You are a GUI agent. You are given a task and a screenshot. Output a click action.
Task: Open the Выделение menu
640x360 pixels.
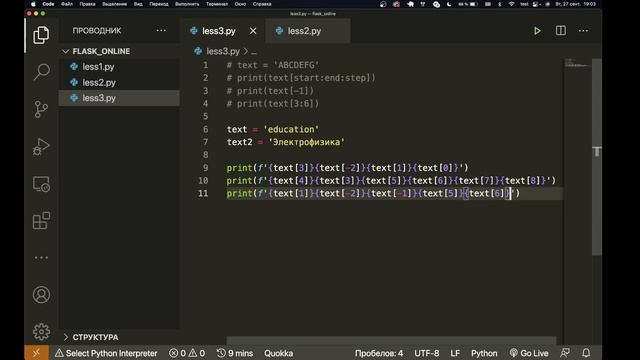coord(114,4)
